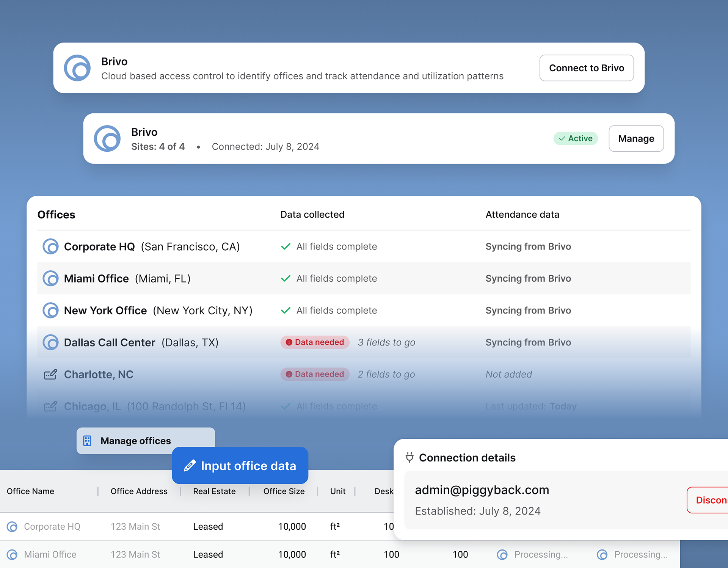Click the building icon in Manage offices

coord(88,441)
